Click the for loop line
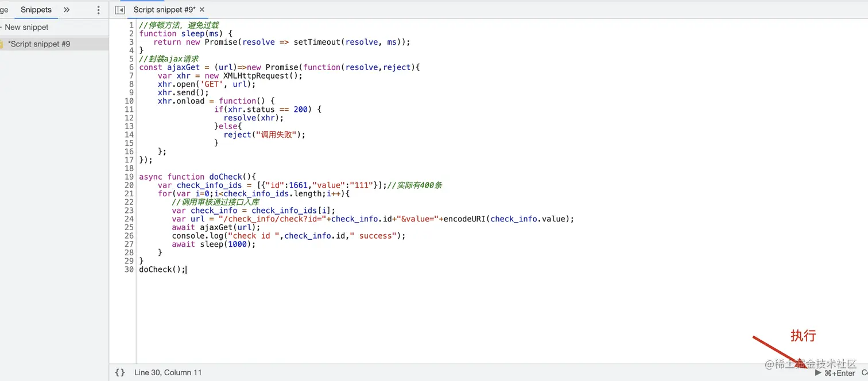 (254, 193)
